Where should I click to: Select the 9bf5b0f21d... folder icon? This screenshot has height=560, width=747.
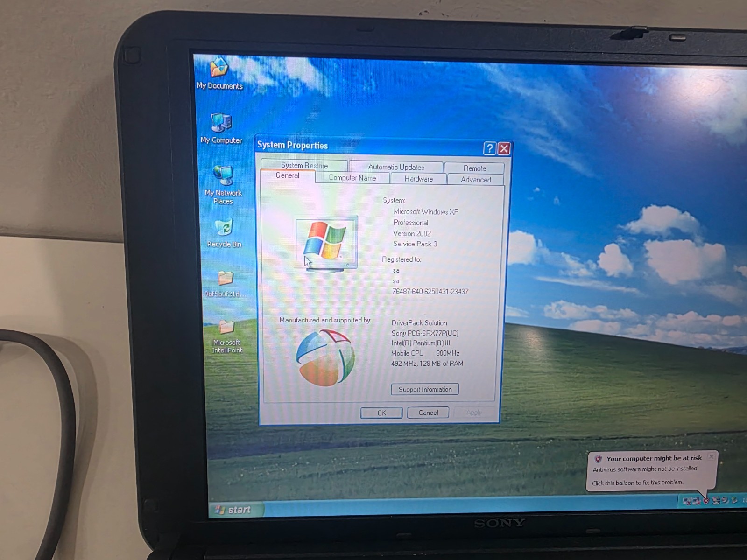225,284
